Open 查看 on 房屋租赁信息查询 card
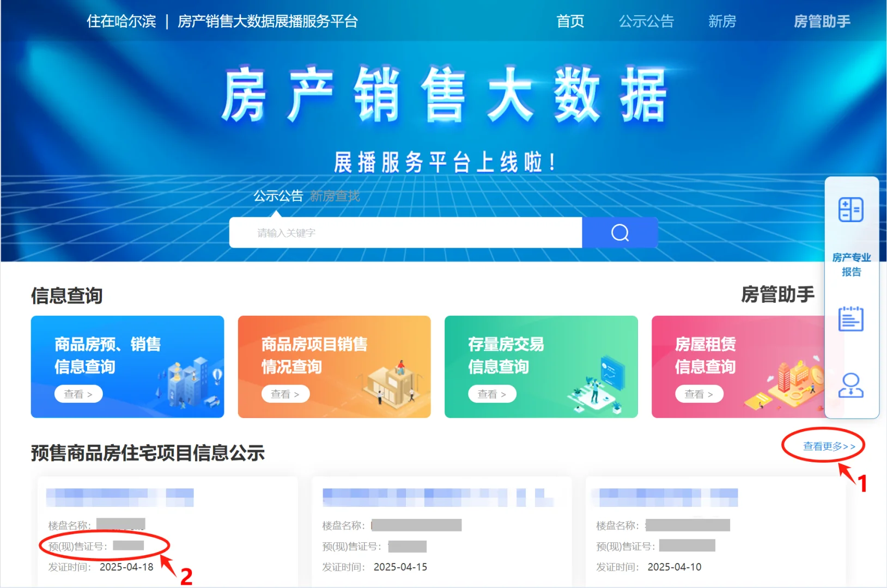Screen dimensions: 887x588 (x=699, y=394)
